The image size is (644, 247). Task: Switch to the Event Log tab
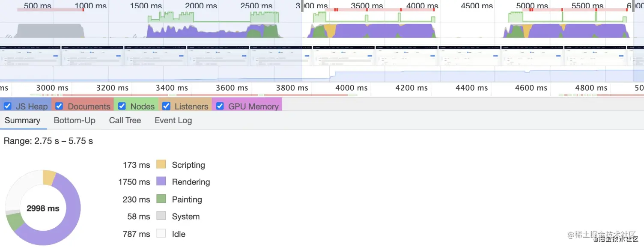[173, 120]
